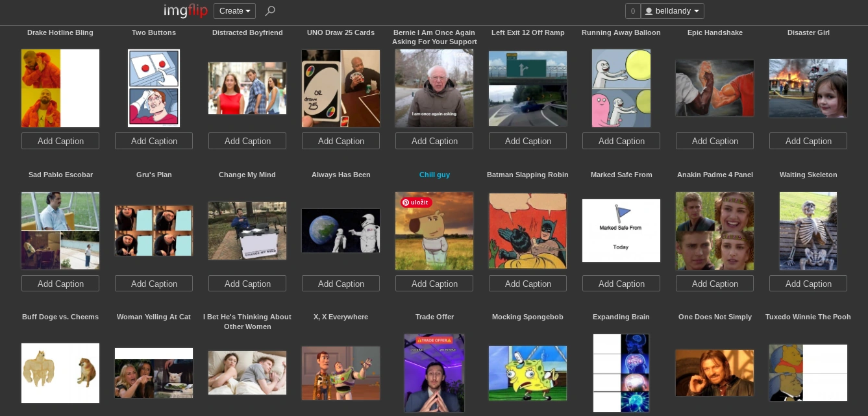The height and width of the screenshot is (416, 868).
Task: Open the One Does Not Simply title
Action: [x=715, y=317]
